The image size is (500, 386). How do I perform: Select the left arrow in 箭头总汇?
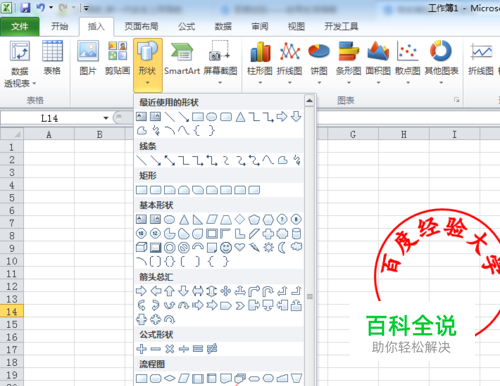pyautogui.click(x=156, y=291)
